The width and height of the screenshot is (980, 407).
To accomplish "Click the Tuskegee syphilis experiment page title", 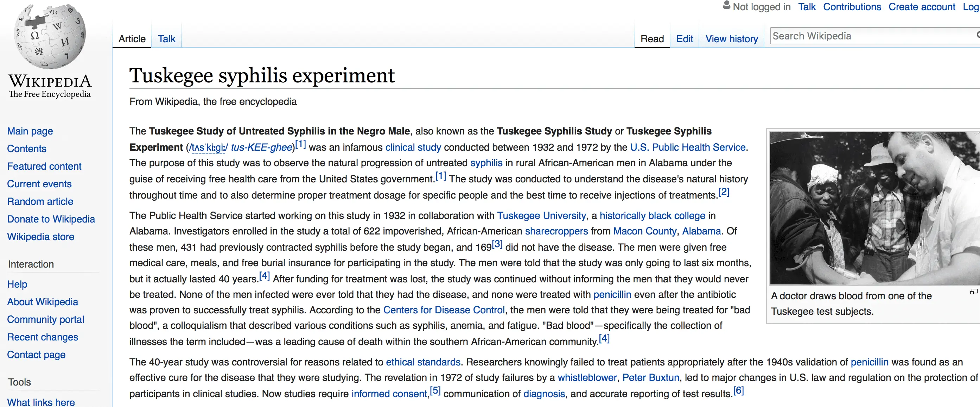I will coord(262,75).
